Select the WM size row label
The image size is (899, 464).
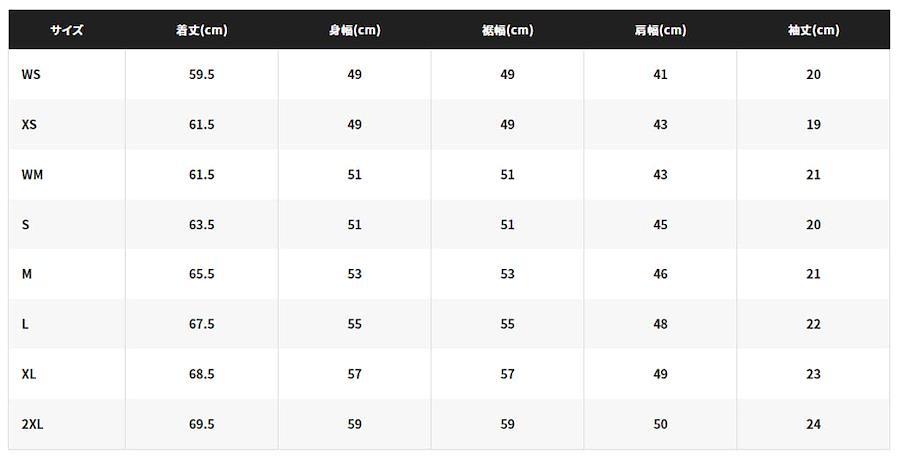click(32, 175)
